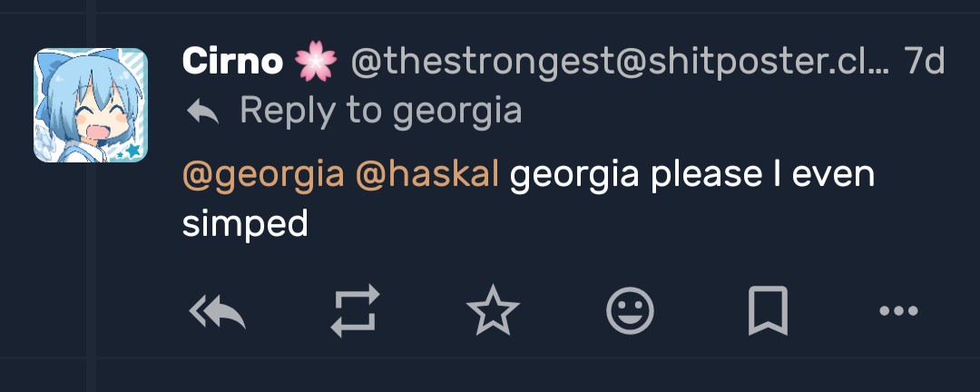Favorite the post with the star icon

point(492,310)
